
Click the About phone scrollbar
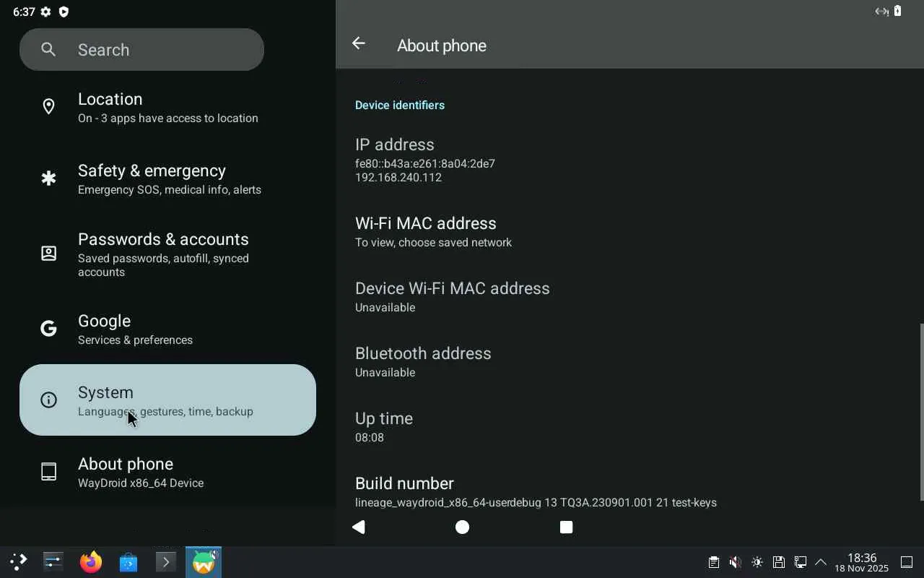[922, 412]
